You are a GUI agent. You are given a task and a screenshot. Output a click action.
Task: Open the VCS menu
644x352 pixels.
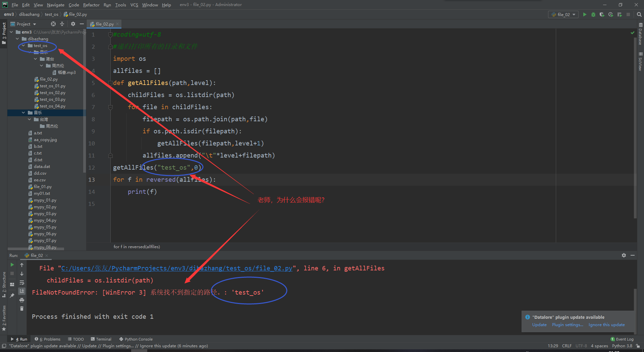pos(134,5)
